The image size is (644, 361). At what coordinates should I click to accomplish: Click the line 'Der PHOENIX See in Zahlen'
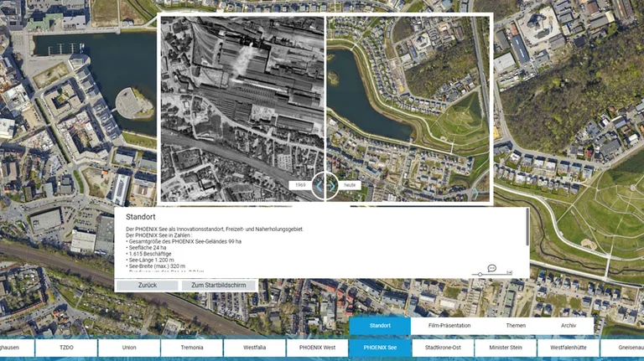[x=158, y=235]
